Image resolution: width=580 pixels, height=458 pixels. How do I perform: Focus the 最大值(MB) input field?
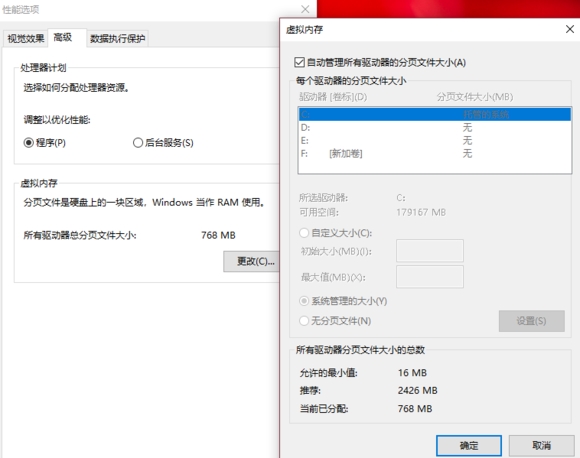point(429,277)
